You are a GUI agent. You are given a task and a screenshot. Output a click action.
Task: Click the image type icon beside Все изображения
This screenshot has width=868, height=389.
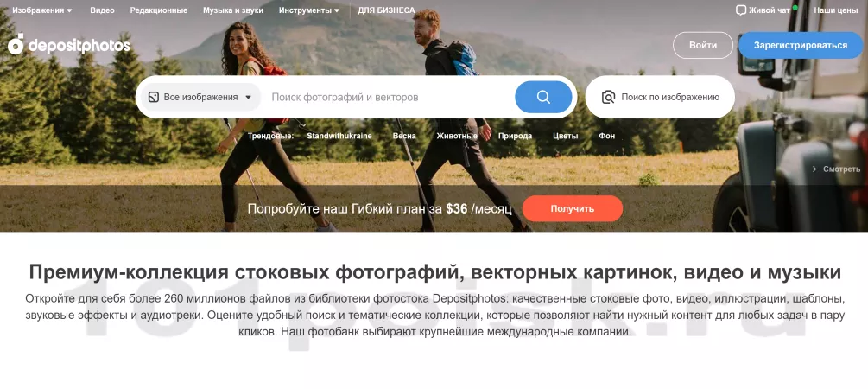pos(153,97)
